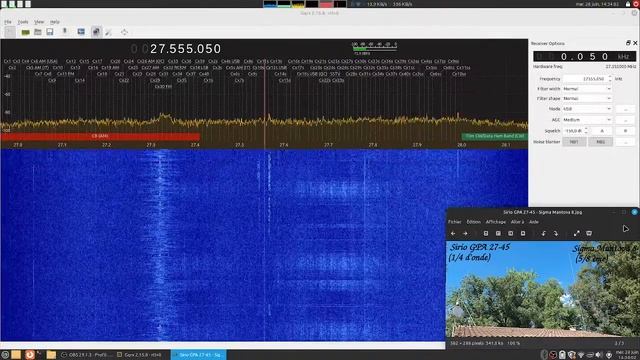Image resolution: width=640 pixels, height=360 pixels.
Task: Open Affichage menu in image viewer
Action: [x=496, y=222]
